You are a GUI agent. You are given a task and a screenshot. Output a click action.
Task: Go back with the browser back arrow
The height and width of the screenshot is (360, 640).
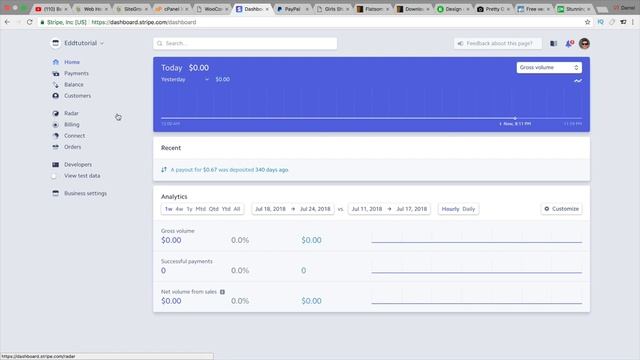[x=7, y=22]
